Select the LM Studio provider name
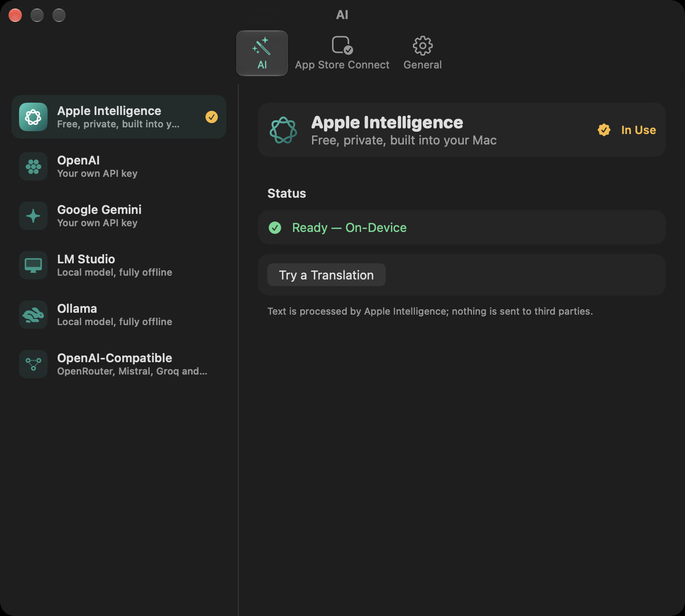Screen dimensions: 685x616 pyautogui.click(x=86, y=259)
